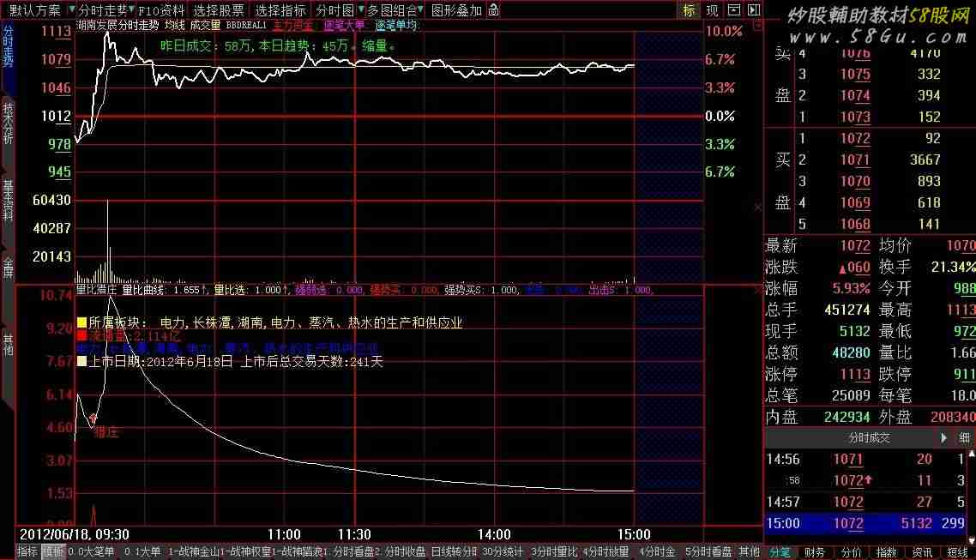Click the 均线 legend label
The height and width of the screenshot is (560, 976).
(x=174, y=26)
